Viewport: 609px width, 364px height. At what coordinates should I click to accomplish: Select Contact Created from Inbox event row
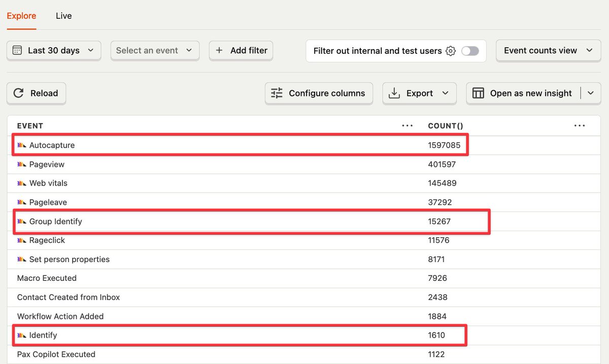click(304, 297)
